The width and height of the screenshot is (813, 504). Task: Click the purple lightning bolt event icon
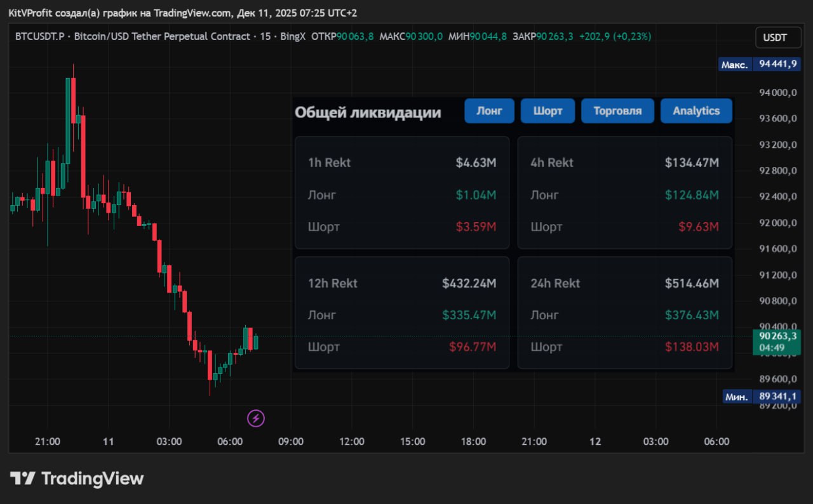coord(255,418)
